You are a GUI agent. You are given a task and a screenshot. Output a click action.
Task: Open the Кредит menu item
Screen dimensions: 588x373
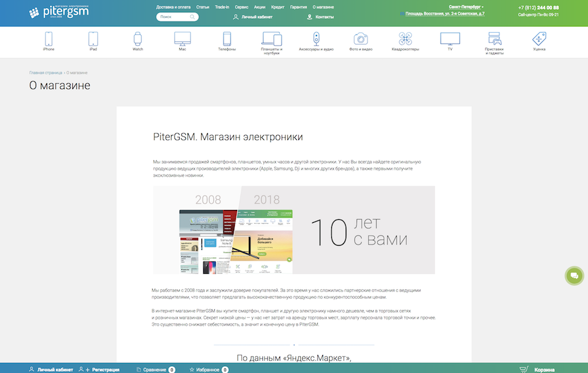click(x=277, y=7)
